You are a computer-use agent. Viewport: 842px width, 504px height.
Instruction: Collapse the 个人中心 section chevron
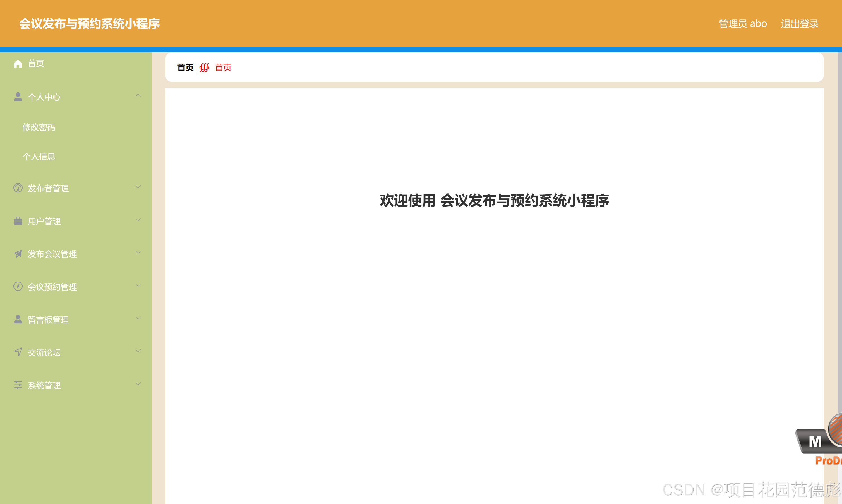click(138, 95)
